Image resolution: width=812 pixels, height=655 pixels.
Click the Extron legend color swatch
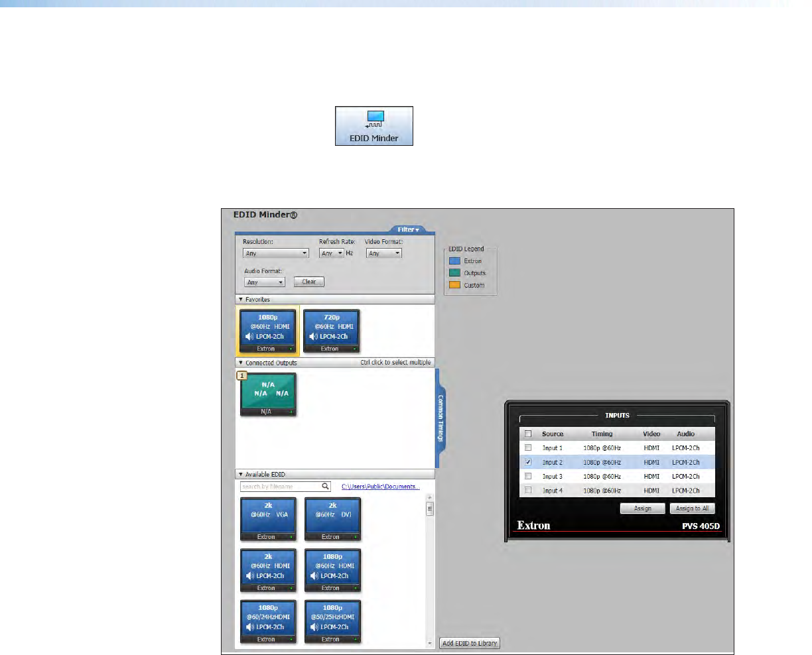(x=455, y=261)
